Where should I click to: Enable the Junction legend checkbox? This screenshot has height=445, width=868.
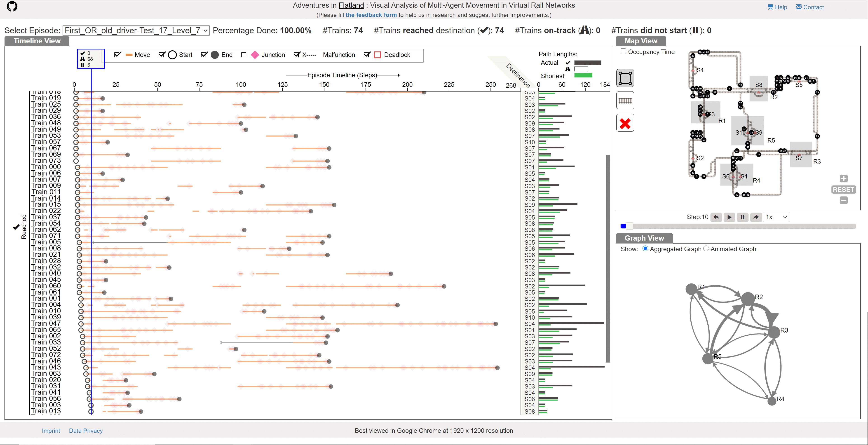(x=244, y=55)
